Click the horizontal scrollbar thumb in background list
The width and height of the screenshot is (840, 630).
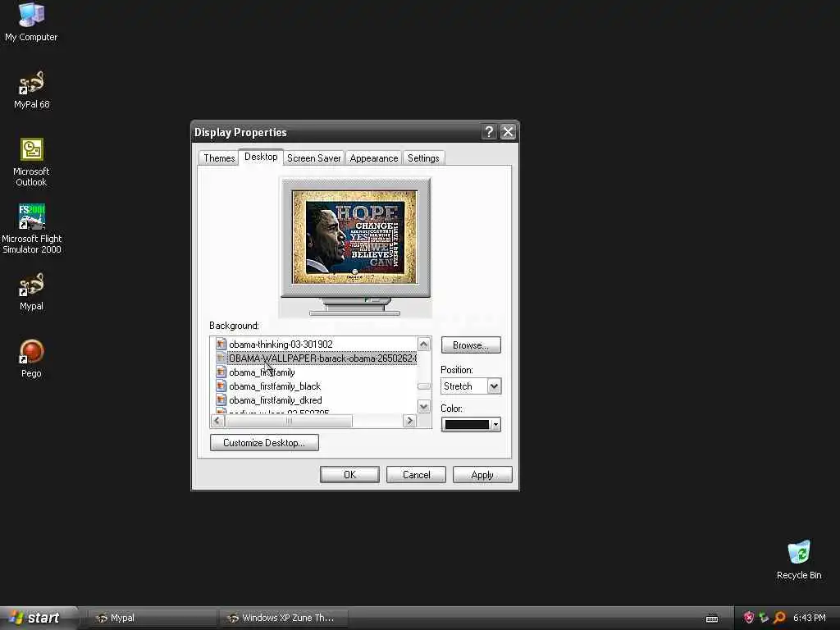coord(289,421)
